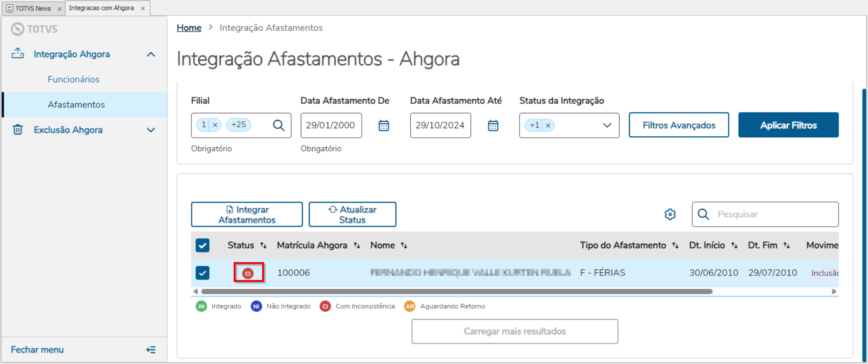Click the Exclusão Ahgora trash icon
This screenshot has width=868, height=364.
tap(18, 129)
